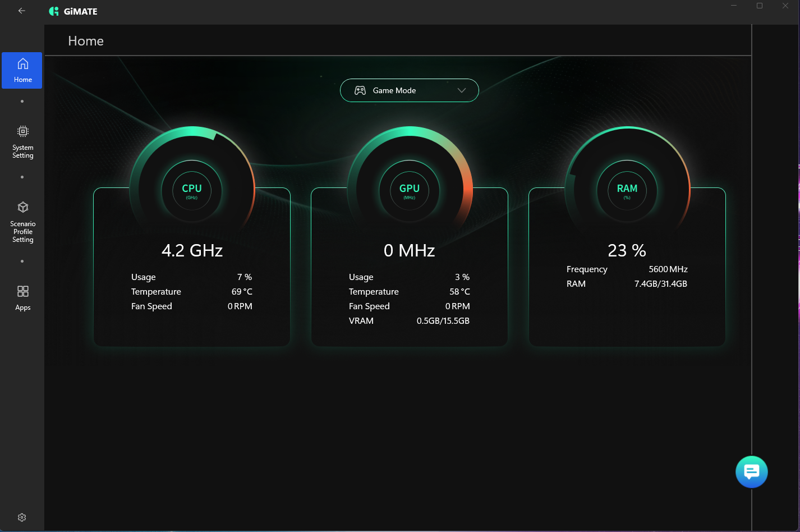Image resolution: width=800 pixels, height=532 pixels.
Task: Open Scenario Profile Setting page
Action: (22, 222)
